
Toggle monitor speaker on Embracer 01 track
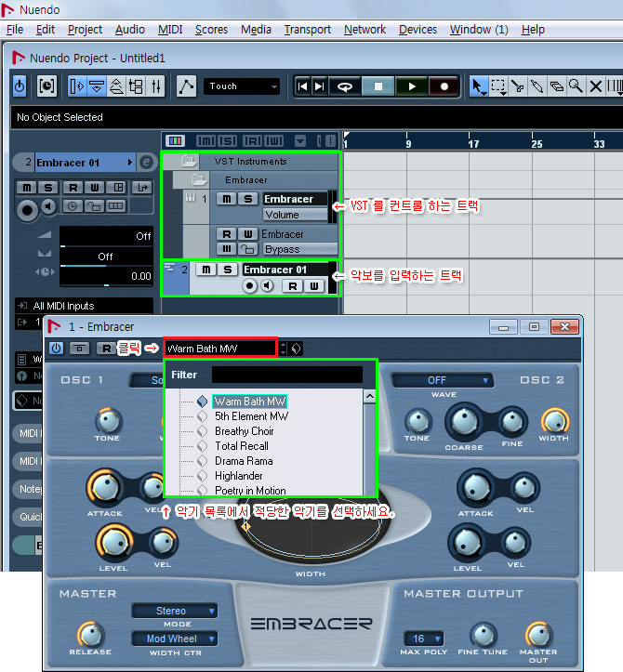pos(268,285)
